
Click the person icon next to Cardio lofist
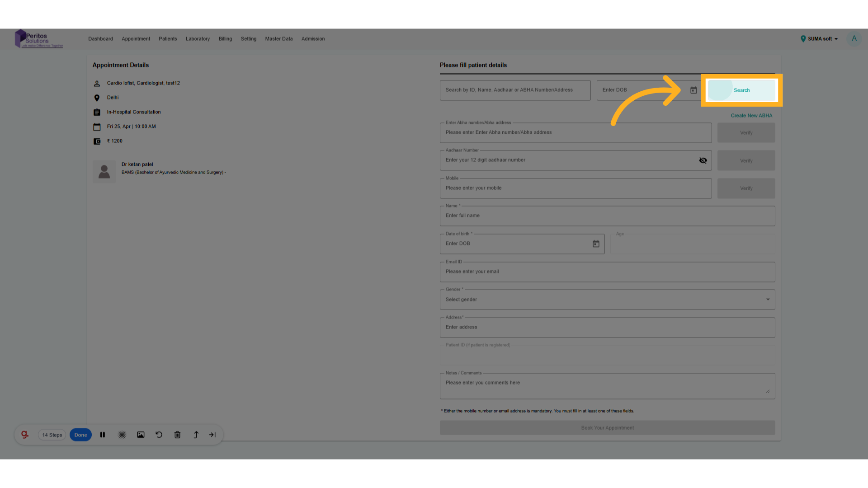[97, 83]
